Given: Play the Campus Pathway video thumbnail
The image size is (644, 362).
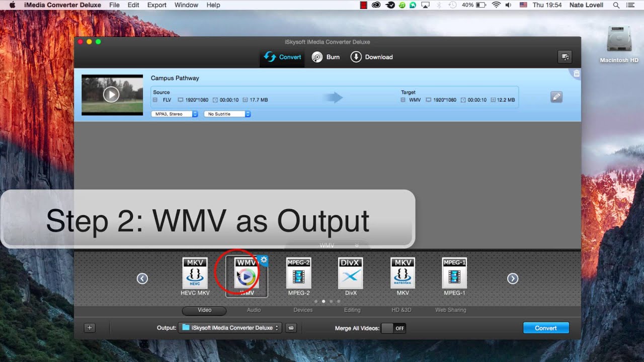Looking at the screenshot, I should point(111,94).
